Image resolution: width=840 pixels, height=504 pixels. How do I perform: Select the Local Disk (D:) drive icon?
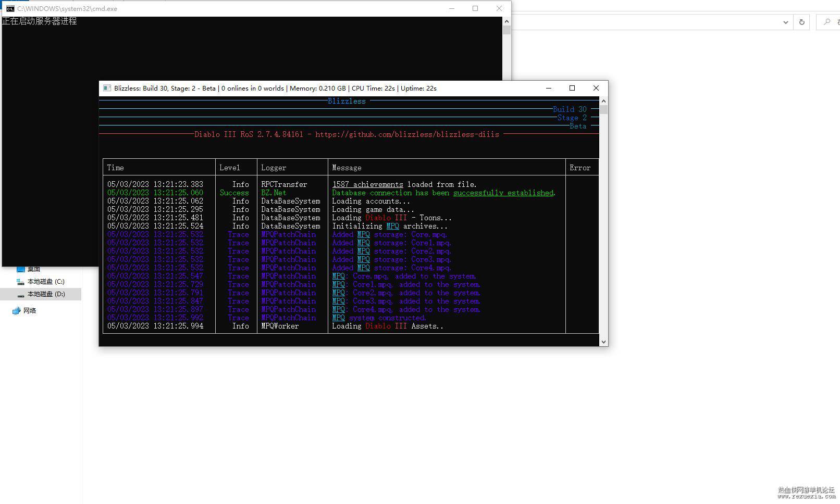tap(20, 294)
